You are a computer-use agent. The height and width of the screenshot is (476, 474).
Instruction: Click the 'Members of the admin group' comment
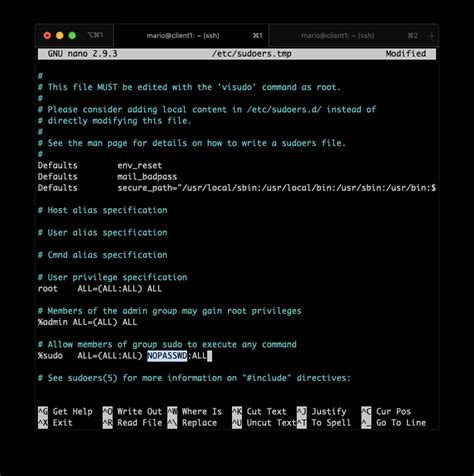169,311
